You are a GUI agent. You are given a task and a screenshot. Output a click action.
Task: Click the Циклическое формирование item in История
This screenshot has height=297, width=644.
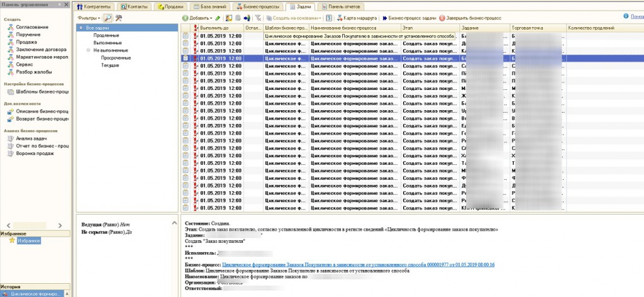32,294
